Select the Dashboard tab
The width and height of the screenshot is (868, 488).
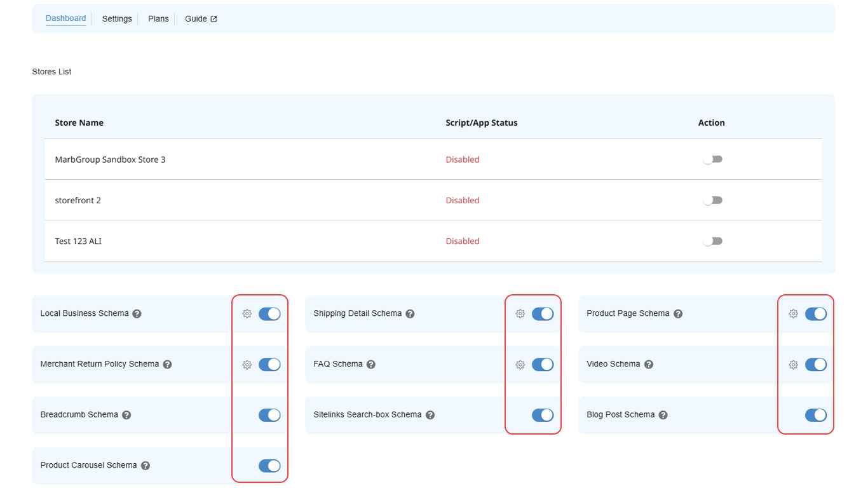[65, 18]
